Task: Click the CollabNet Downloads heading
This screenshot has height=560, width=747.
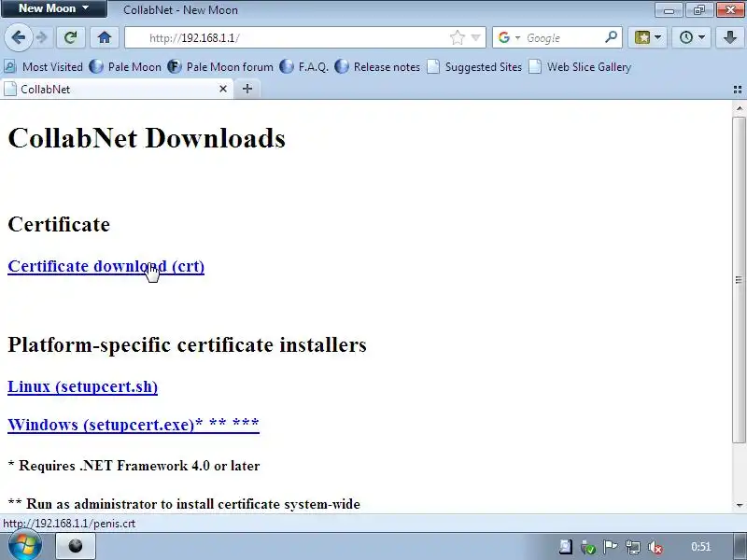Action: pyautogui.click(x=147, y=138)
